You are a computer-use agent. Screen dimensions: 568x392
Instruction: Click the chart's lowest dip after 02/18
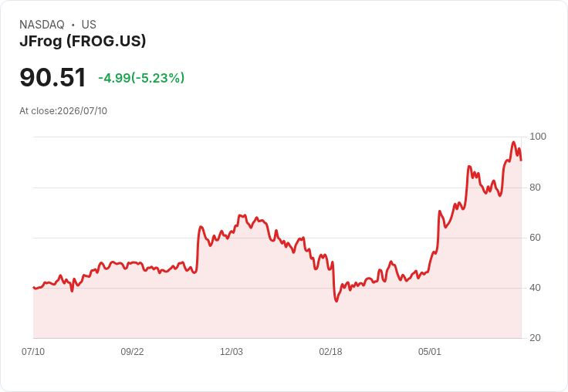336,301
